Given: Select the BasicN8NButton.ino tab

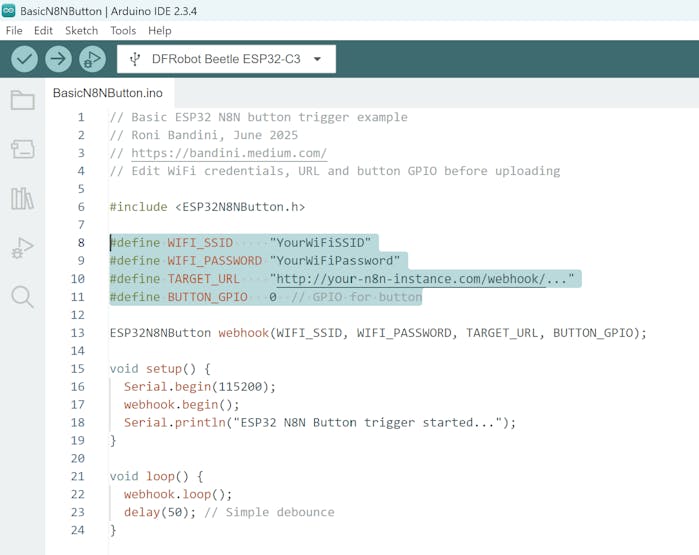Looking at the screenshot, I should tap(108, 93).
